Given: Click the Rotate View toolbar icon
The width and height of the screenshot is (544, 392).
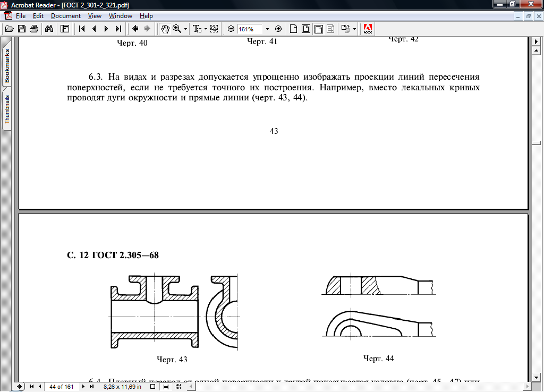Looking at the screenshot, I should (x=345, y=29).
